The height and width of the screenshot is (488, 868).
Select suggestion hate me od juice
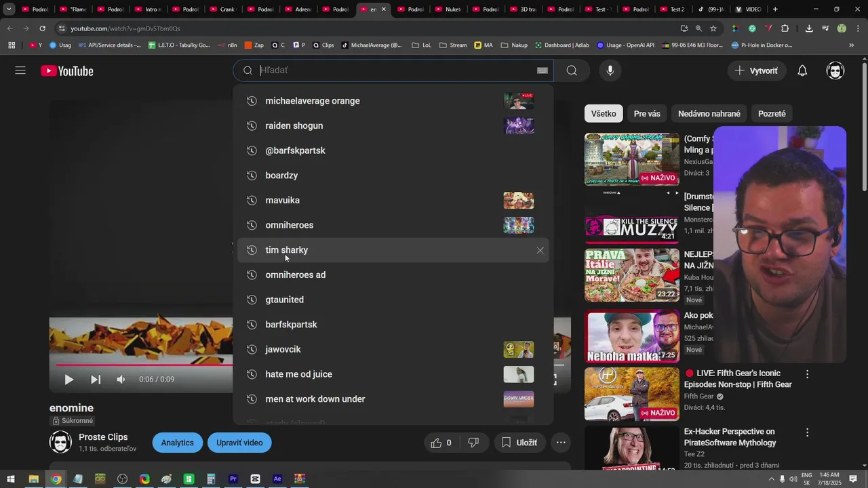(393, 374)
